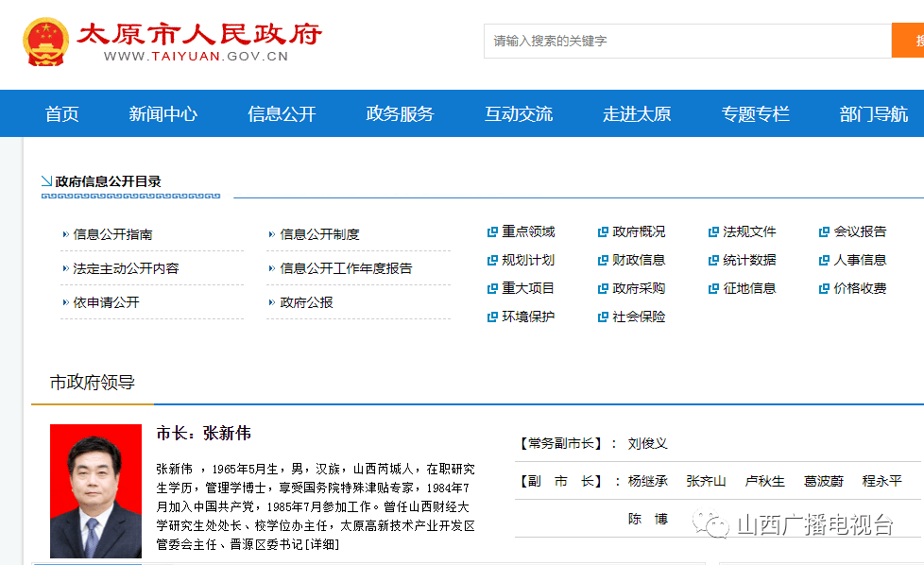Screen dimensions: 924x565
Task: Open the 信息公开工作年度报告 link
Action: click(x=346, y=268)
